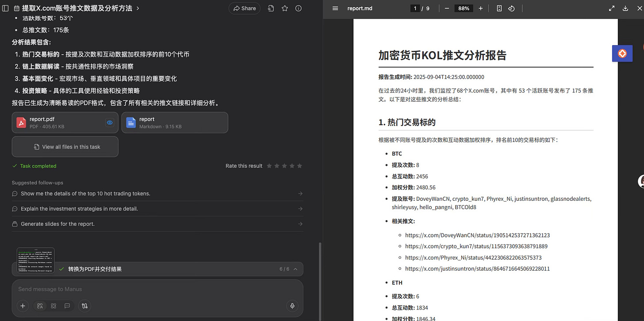Click the 加密货币KOL推文分析报告 heading
644x321 pixels.
point(442,55)
